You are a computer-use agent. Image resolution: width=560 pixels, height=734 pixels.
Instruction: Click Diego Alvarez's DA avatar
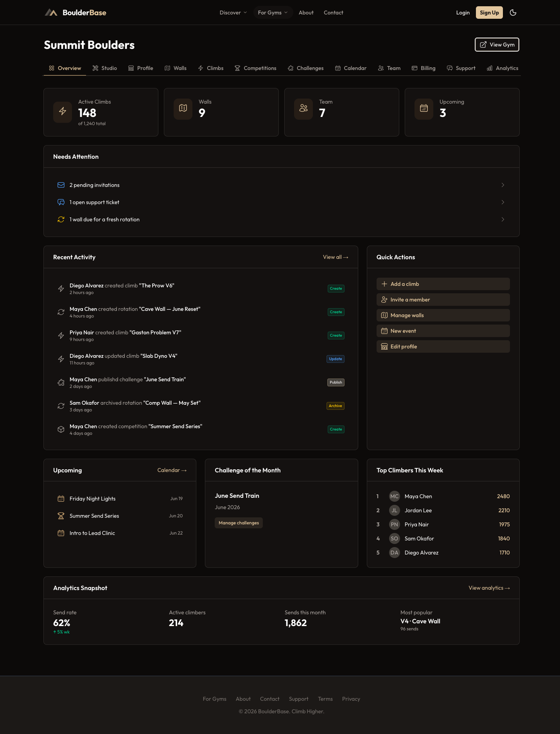click(395, 553)
